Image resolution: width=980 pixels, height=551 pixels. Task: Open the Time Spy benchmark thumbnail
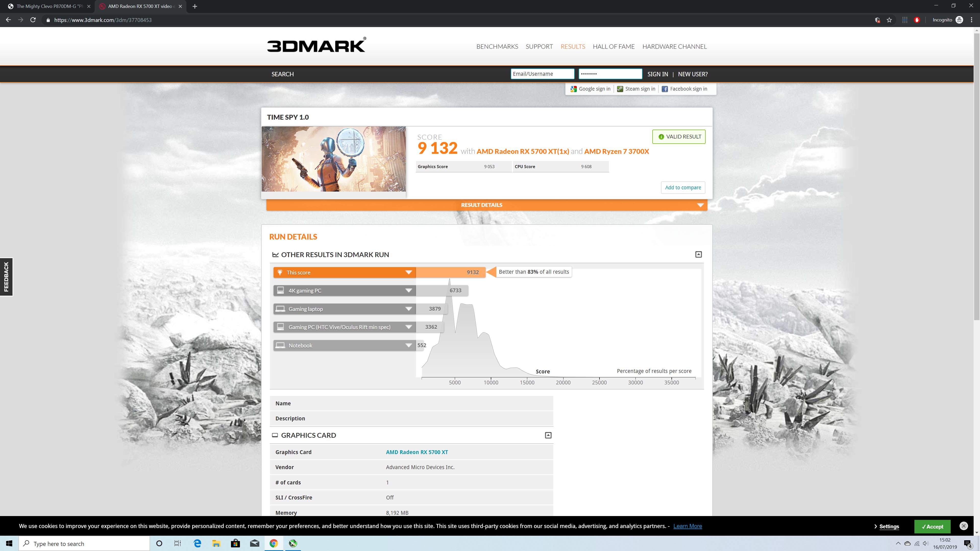tap(333, 159)
